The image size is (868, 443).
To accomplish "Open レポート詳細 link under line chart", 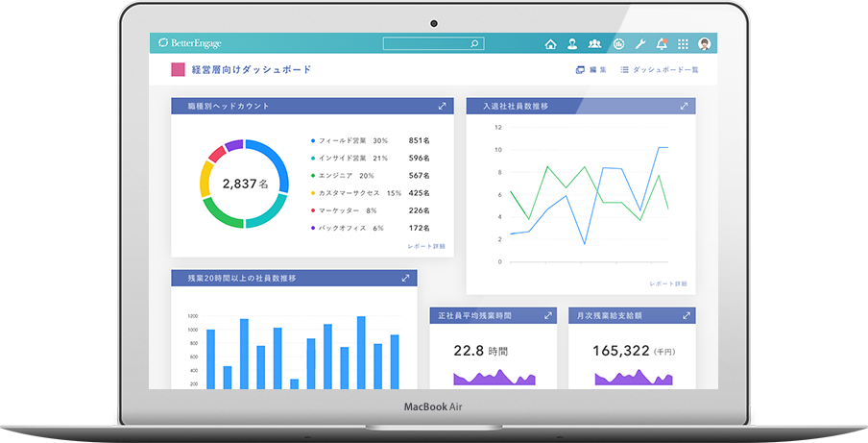I will 668,283.
